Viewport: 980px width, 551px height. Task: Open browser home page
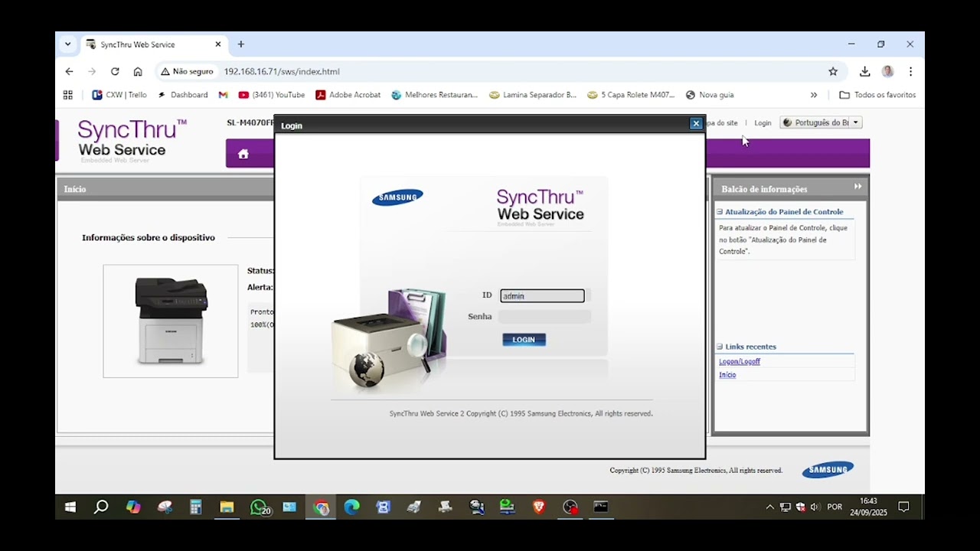point(138,71)
